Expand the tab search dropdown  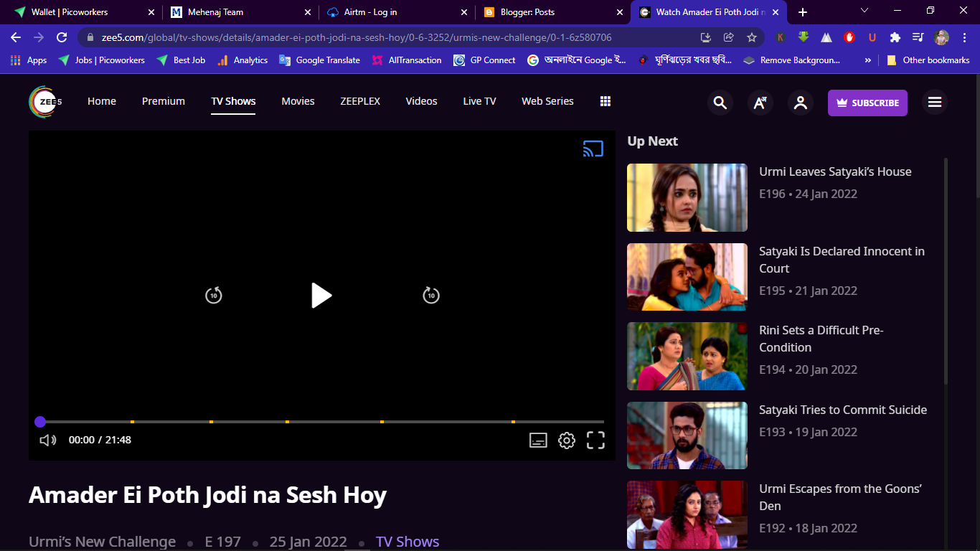(x=864, y=11)
